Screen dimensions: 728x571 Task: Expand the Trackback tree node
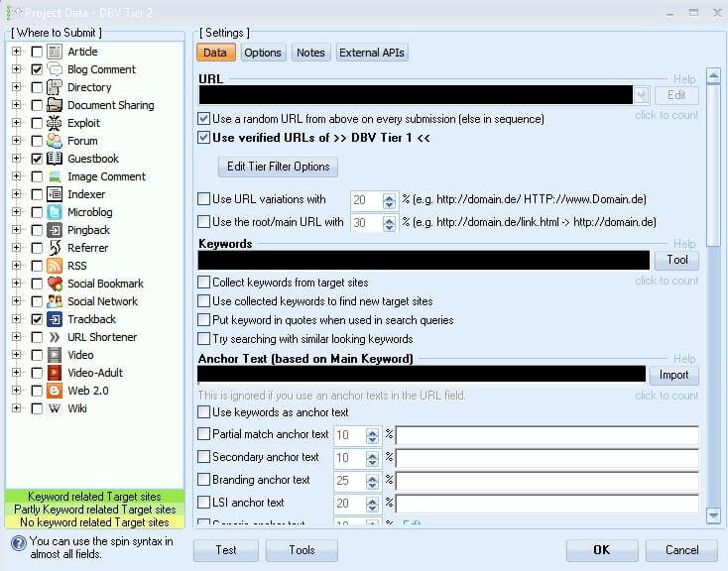(16, 319)
